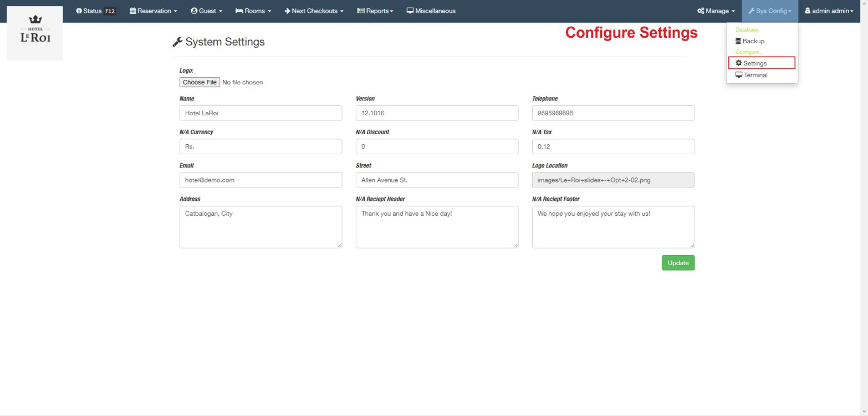Open the Reservation dropdown menu
The image size is (868, 416).
(x=154, y=11)
